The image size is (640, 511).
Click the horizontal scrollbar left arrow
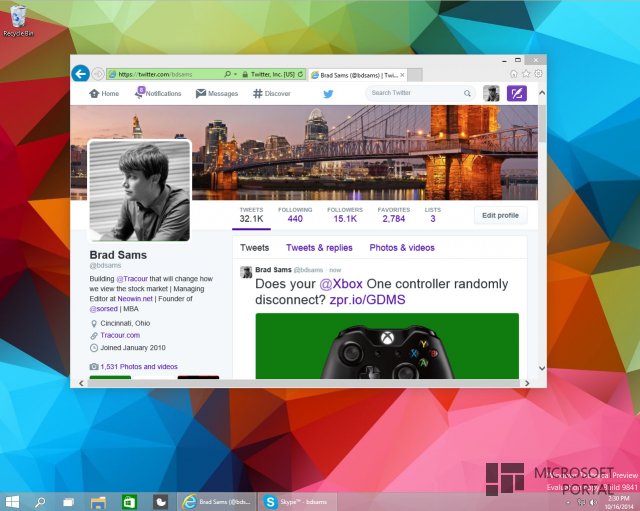click(81, 383)
